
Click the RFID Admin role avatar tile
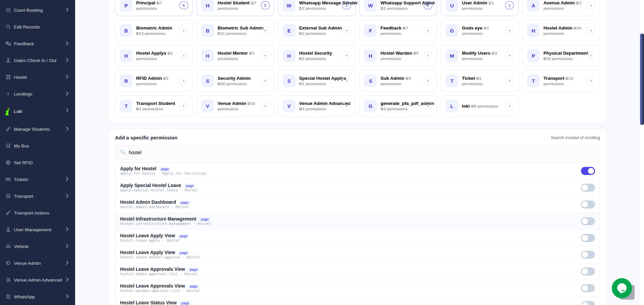pyautogui.click(x=126, y=81)
